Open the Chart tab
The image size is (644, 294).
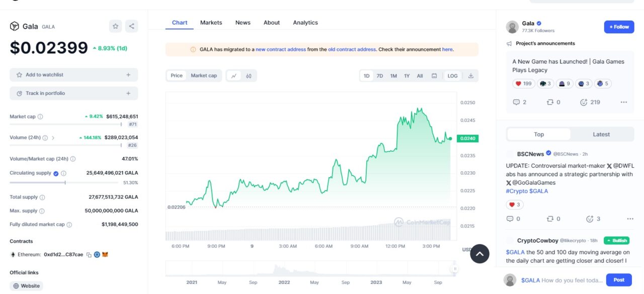tap(180, 23)
